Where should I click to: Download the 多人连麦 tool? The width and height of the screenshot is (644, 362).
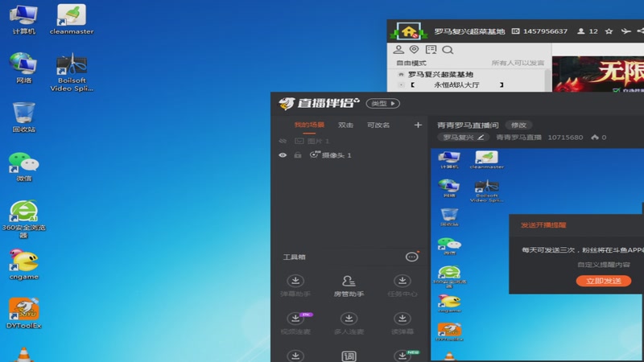click(349, 323)
